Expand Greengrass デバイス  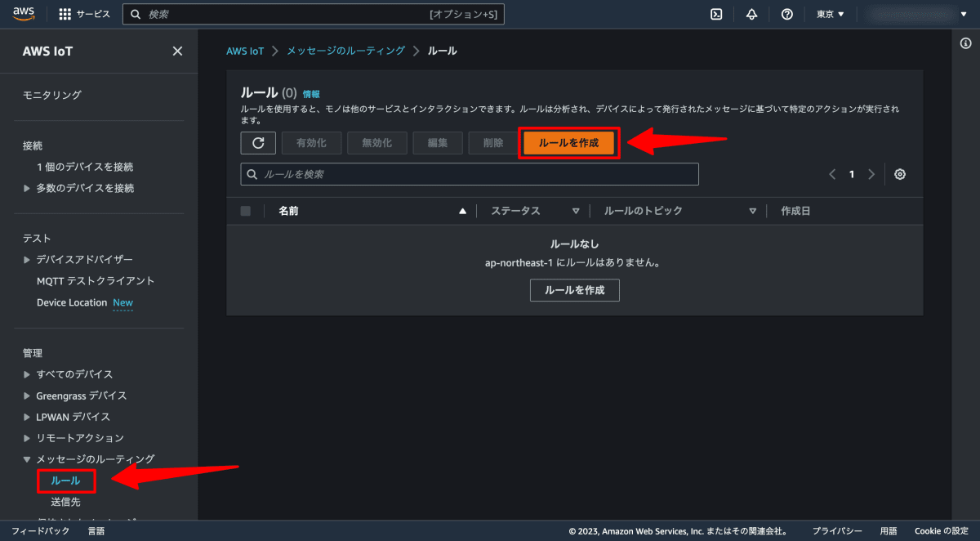click(x=27, y=396)
